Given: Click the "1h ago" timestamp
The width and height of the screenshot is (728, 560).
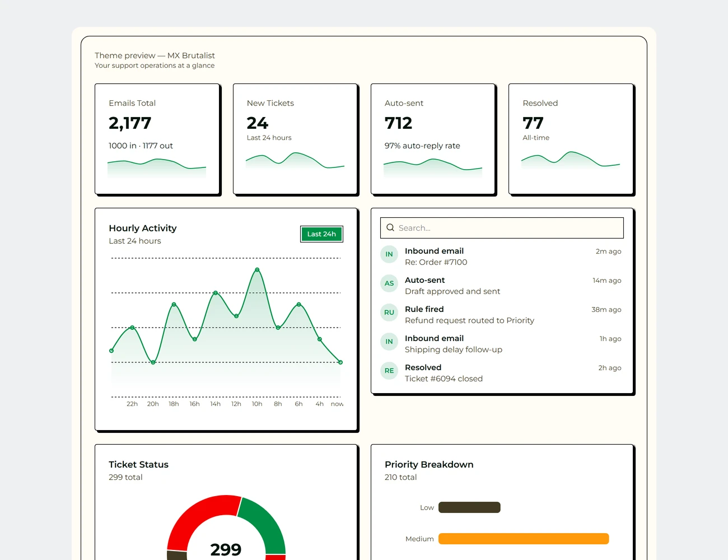Looking at the screenshot, I should pyautogui.click(x=610, y=339).
